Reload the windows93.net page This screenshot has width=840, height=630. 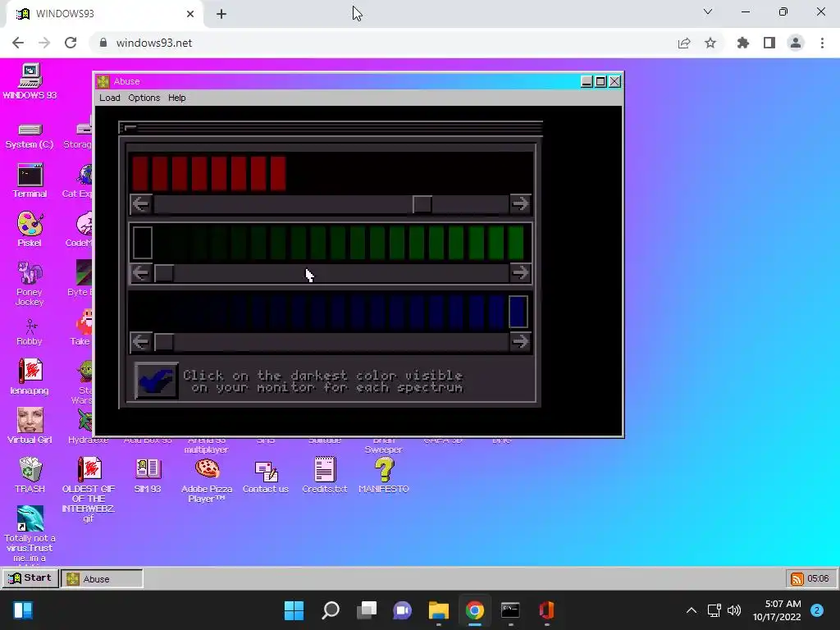[x=71, y=43]
